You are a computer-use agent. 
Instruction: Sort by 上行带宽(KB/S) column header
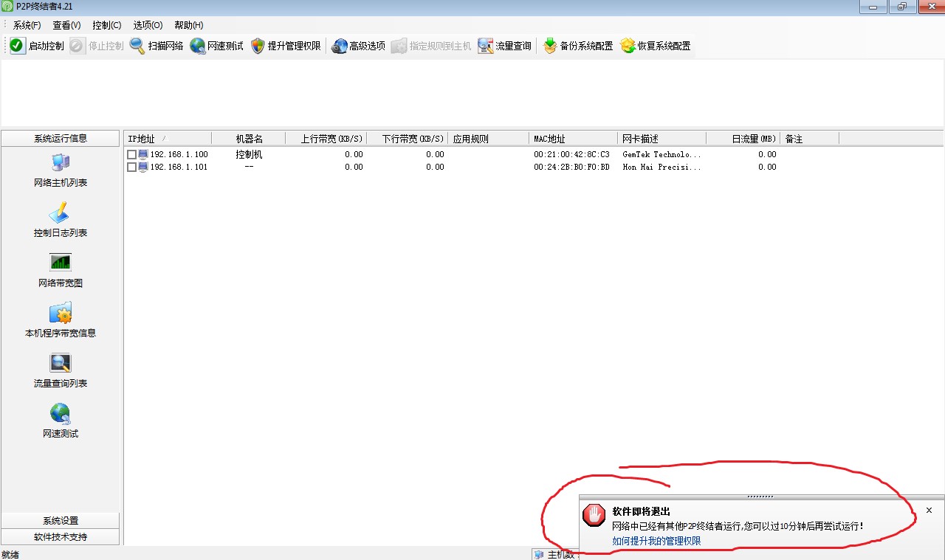click(x=326, y=139)
